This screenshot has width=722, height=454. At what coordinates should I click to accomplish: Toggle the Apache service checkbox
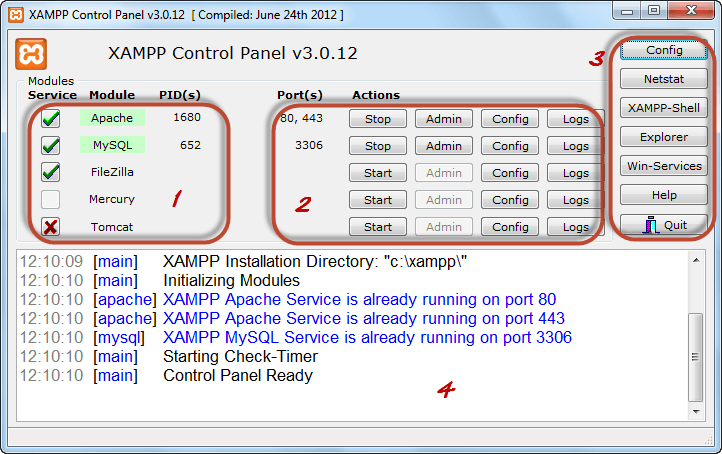(x=50, y=118)
